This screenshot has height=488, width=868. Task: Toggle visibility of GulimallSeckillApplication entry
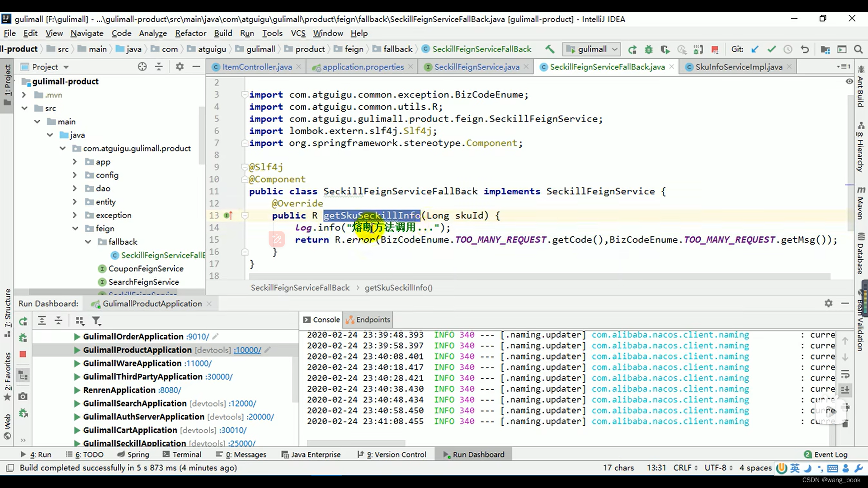tap(76, 443)
